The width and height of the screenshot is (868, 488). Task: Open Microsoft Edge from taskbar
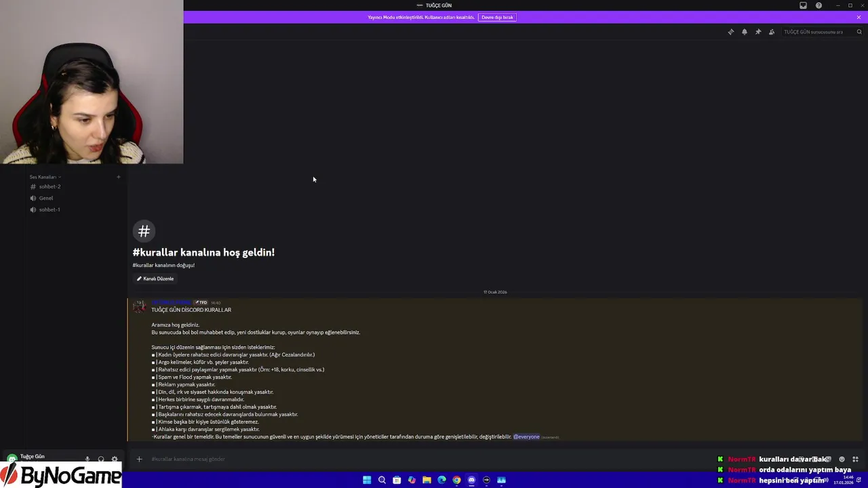441,480
